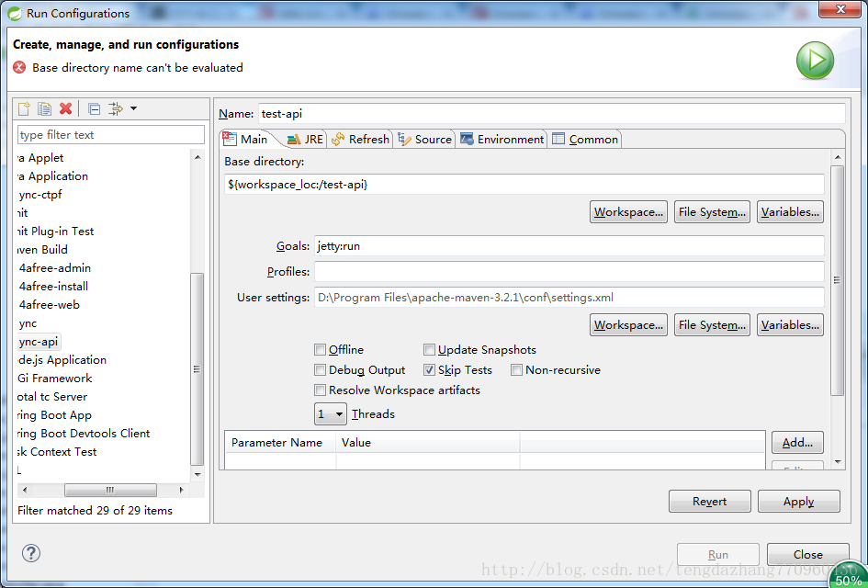Select the ync-ctpf configuration

39,195
